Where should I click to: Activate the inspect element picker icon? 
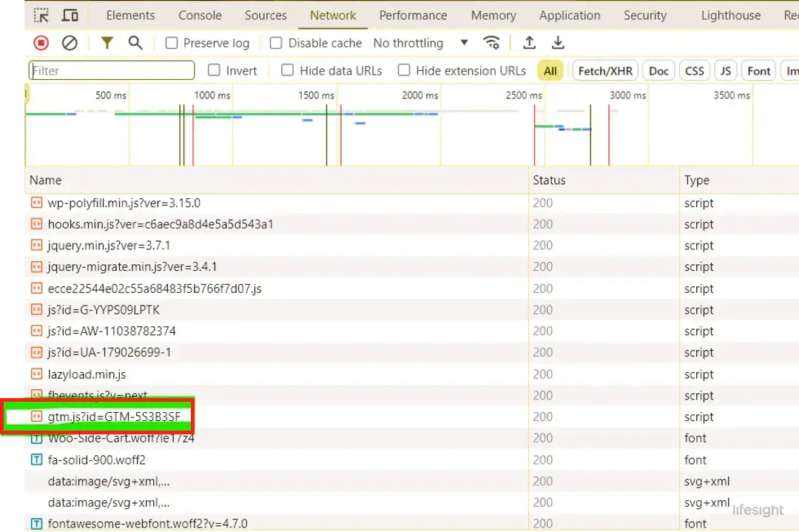41,16
